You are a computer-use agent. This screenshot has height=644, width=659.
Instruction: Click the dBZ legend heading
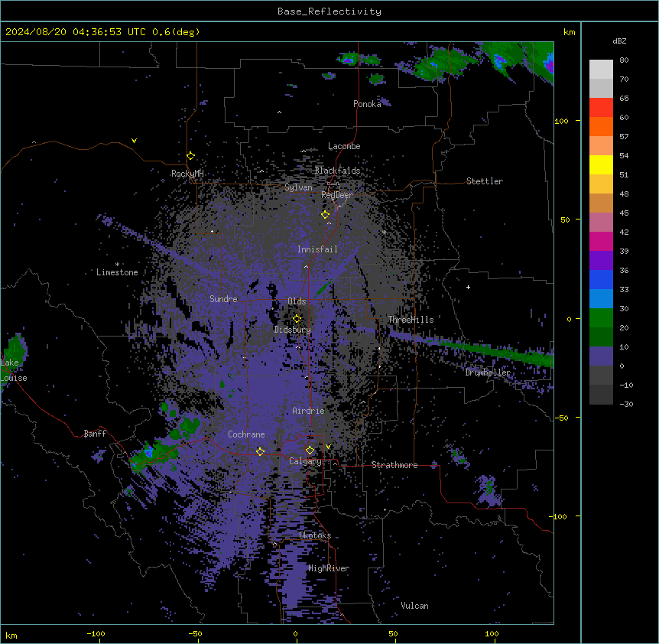point(619,41)
